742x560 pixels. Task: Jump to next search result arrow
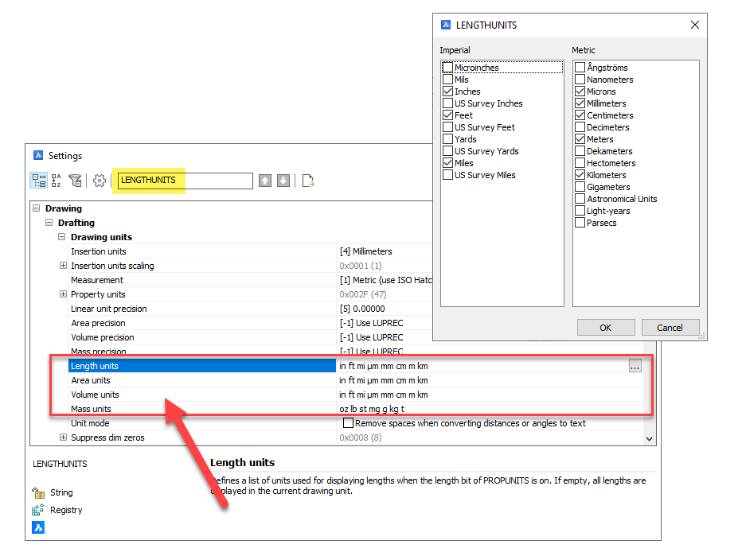click(283, 181)
